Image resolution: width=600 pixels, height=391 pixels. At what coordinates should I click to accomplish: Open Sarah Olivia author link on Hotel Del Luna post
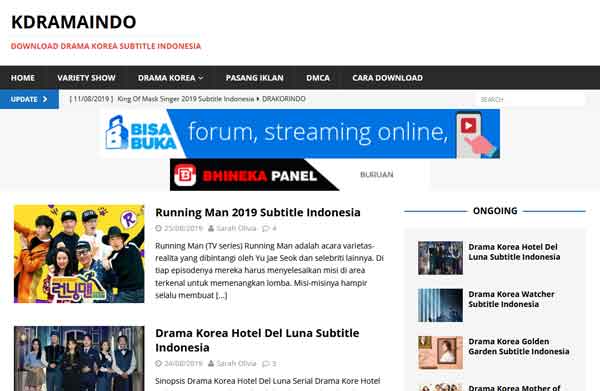(x=236, y=363)
